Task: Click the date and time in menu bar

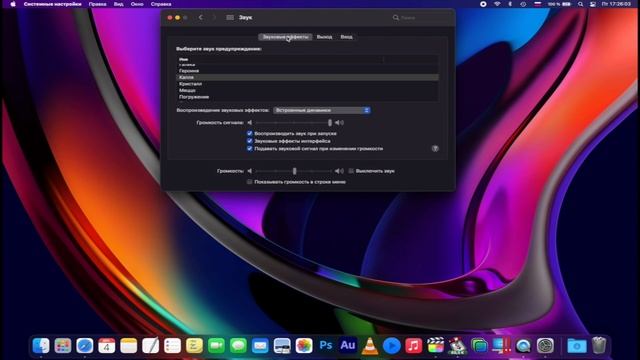Action: [616, 4]
